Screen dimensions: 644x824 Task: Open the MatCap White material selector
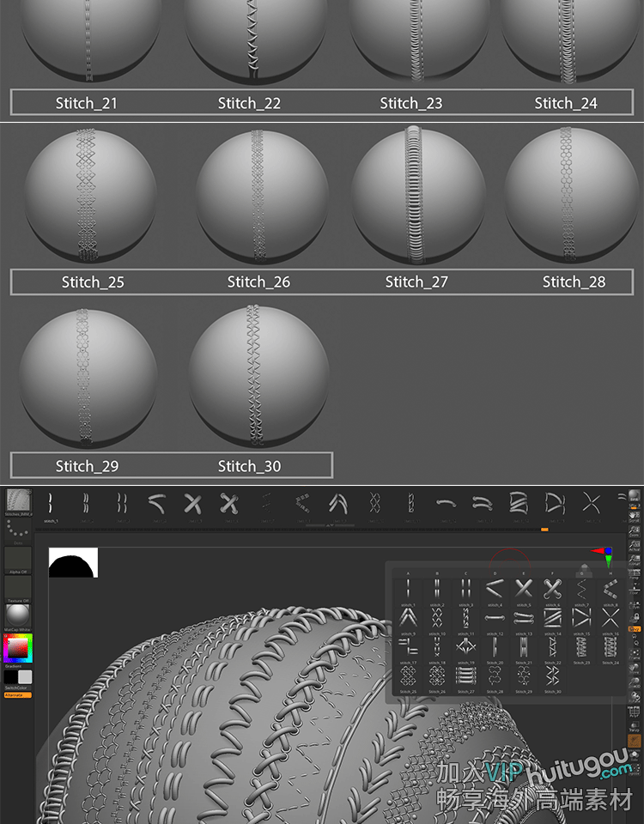18,617
